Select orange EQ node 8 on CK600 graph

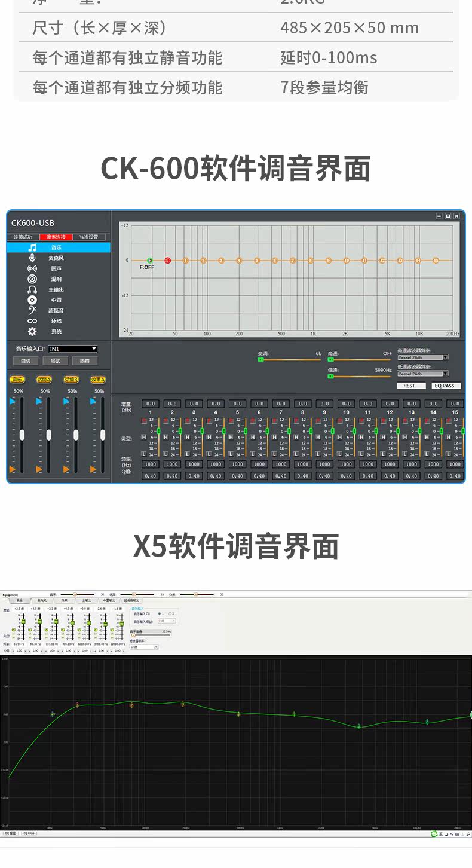(310, 260)
